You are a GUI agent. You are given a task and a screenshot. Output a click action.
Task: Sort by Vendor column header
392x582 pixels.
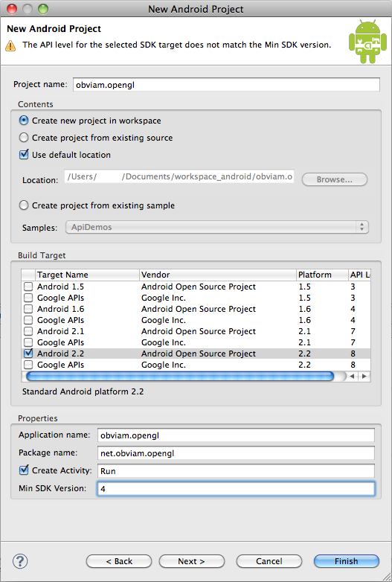point(218,275)
